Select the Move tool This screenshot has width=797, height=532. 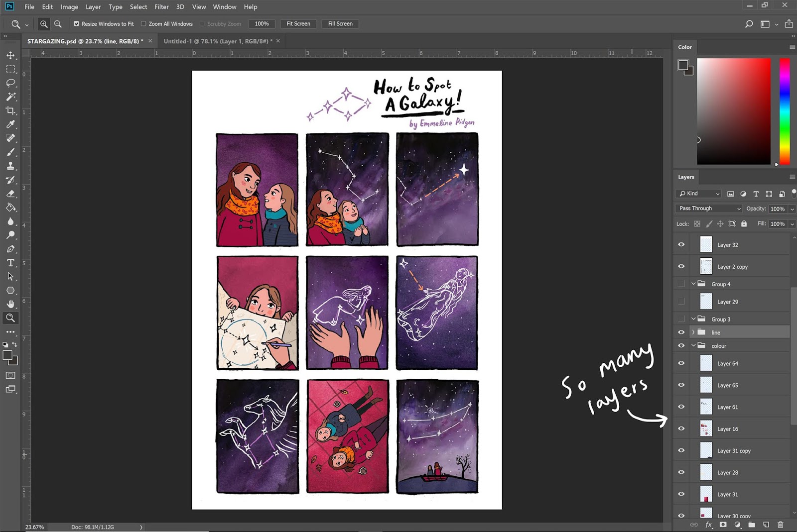point(10,55)
